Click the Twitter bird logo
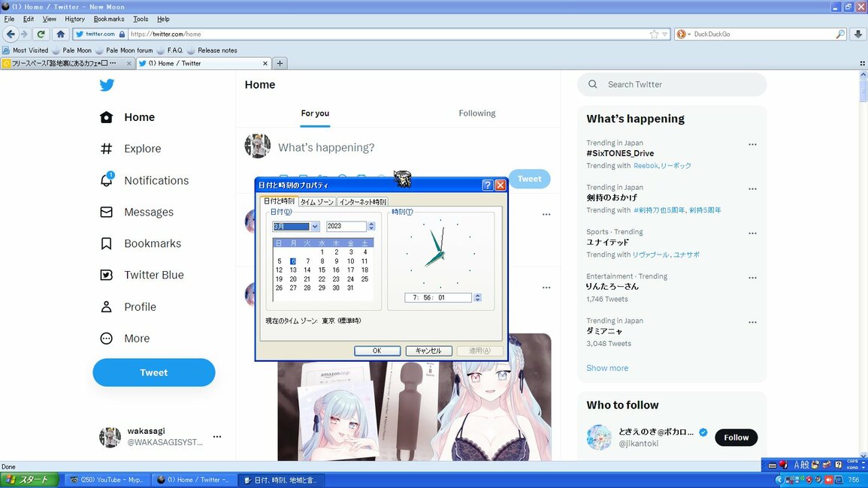The width and height of the screenshot is (868, 488). click(x=107, y=85)
